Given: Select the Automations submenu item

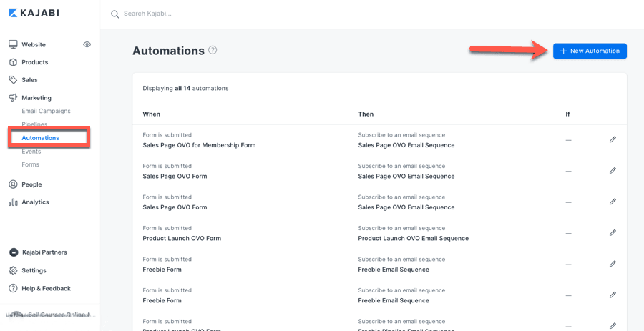Looking at the screenshot, I should coord(41,138).
